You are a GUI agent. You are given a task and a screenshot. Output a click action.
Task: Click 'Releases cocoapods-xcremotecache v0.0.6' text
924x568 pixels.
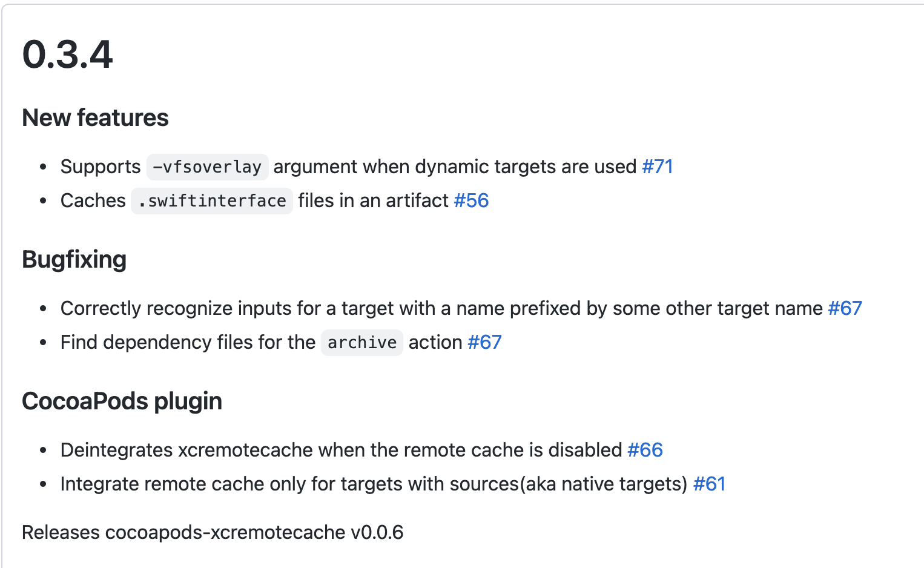(213, 532)
